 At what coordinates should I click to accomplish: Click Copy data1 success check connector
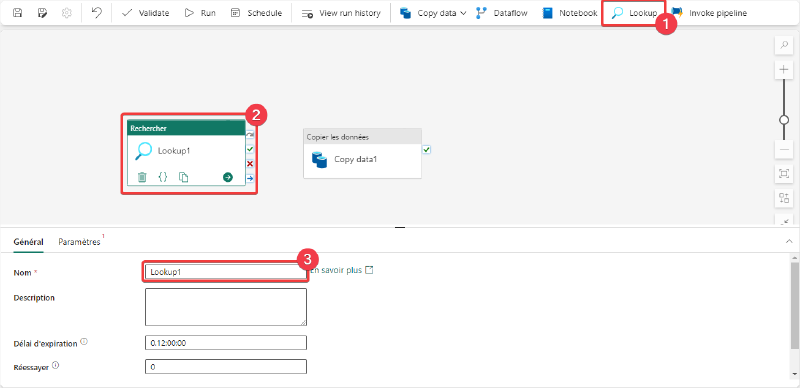tap(427, 150)
